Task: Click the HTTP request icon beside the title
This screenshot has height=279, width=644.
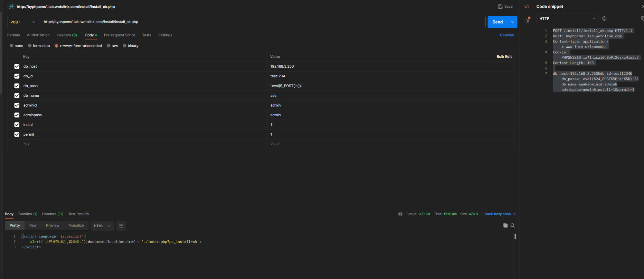Action: pyautogui.click(x=11, y=6)
